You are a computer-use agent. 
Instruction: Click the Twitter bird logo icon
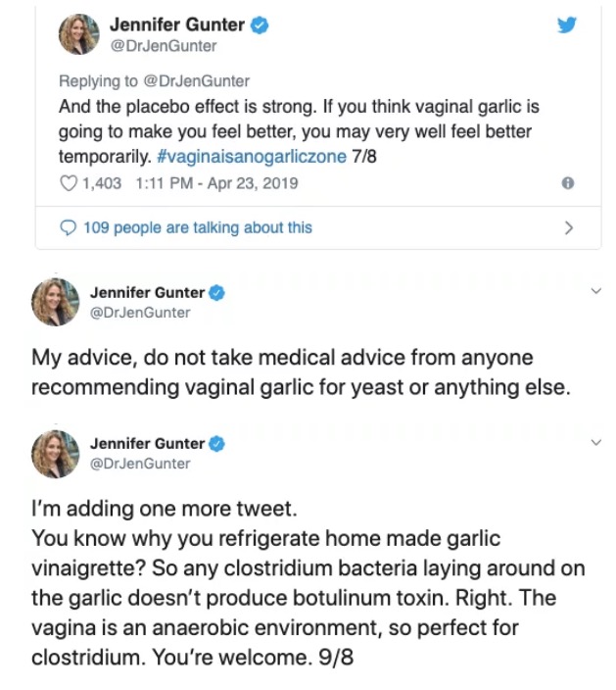pos(567,27)
